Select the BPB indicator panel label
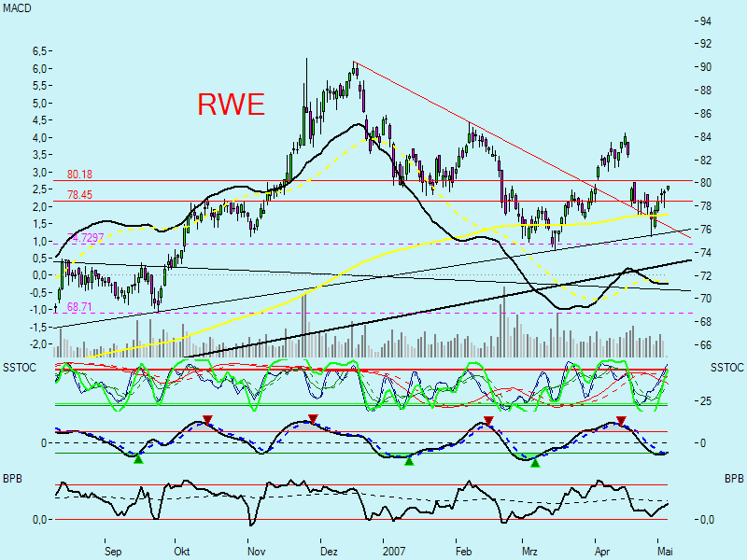Screen dimensions: 747x560 click(x=11, y=477)
